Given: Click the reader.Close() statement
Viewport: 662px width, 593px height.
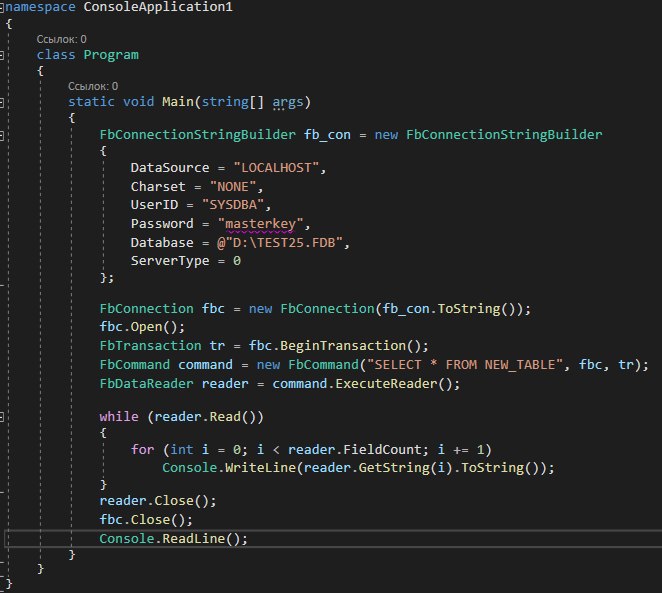Looking at the screenshot, I should [x=158, y=501].
